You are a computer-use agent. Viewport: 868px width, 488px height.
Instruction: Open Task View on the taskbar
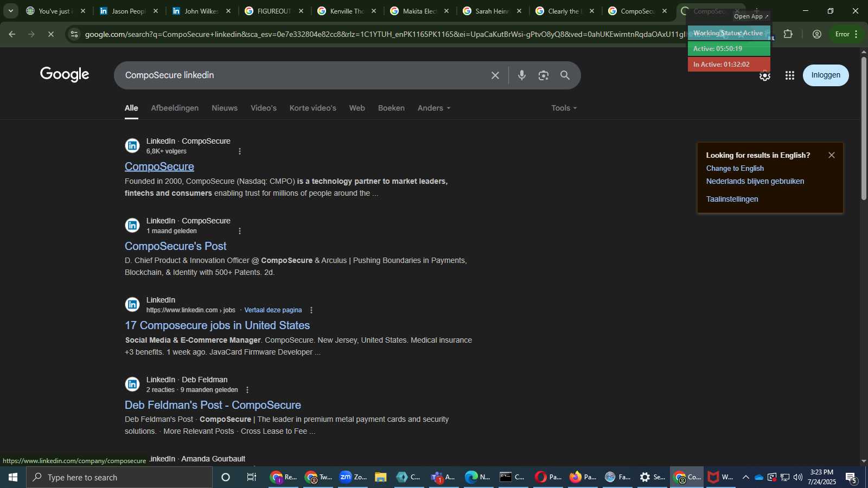tap(252, 477)
